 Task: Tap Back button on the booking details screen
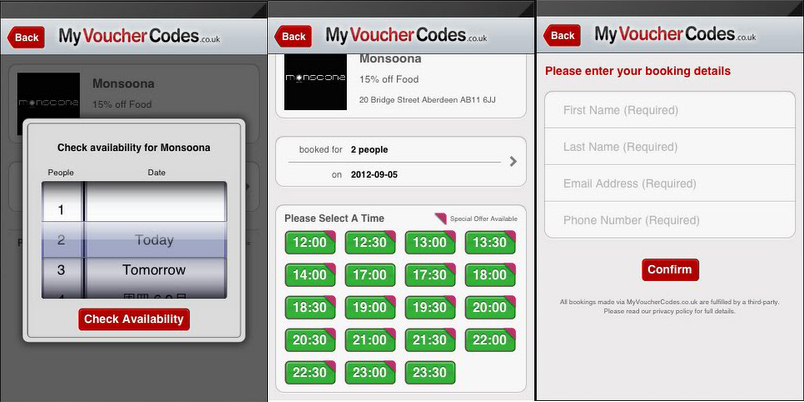coord(562,35)
